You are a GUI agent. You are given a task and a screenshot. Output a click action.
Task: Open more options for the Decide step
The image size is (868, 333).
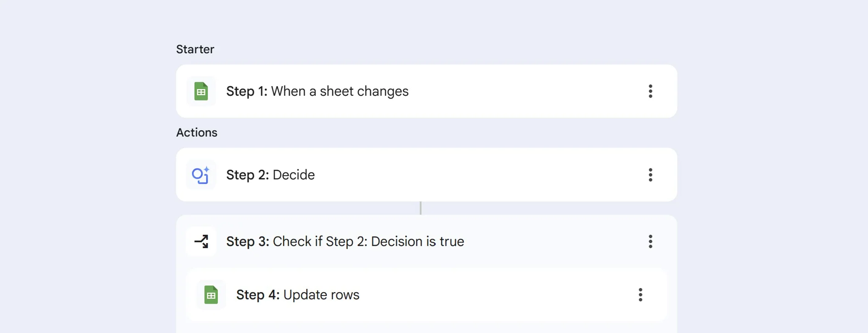click(650, 175)
